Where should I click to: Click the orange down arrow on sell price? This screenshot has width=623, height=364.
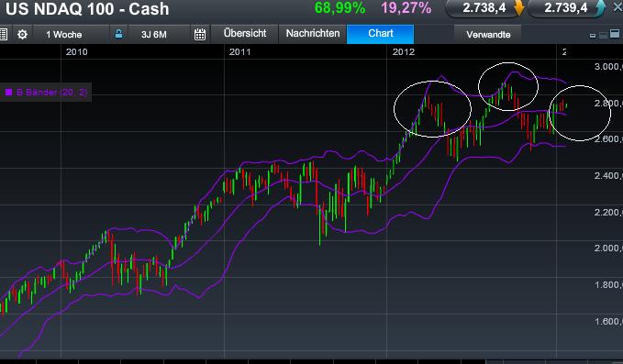(x=518, y=8)
